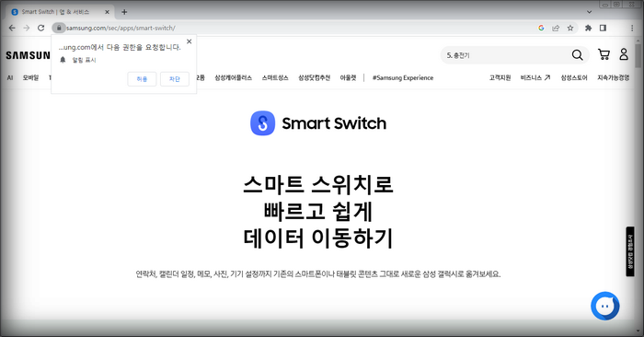Open the 스마트싱스 menu item
Viewport: 644px width, 337px height.
[275, 77]
